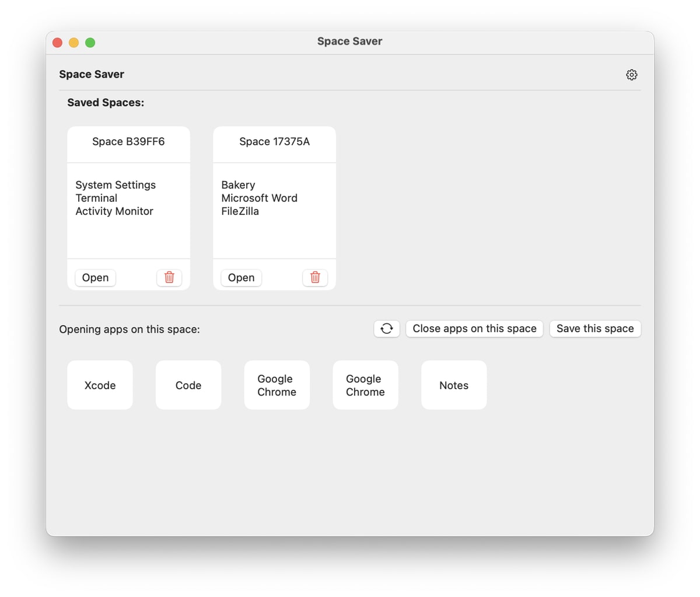The width and height of the screenshot is (700, 597).
Task: Delete Space 17375A with the trash icon
Action: (x=315, y=278)
